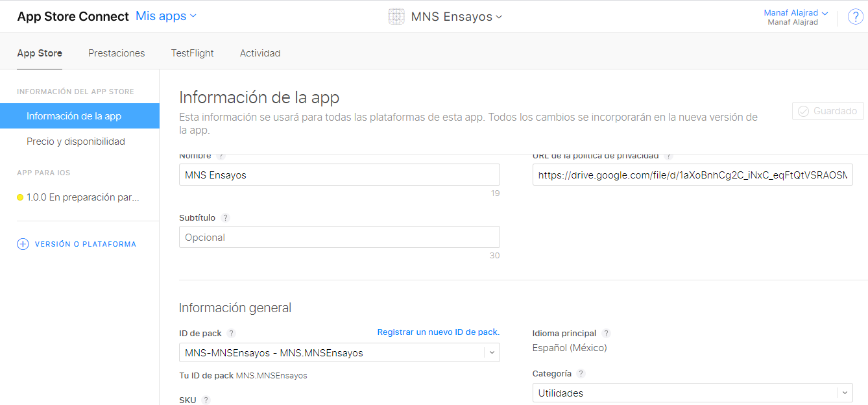This screenshot has width=868, height=405.
Task: Open help tooltip next to ID de pack
Action: pyautogui.click(x=231, y=334)
